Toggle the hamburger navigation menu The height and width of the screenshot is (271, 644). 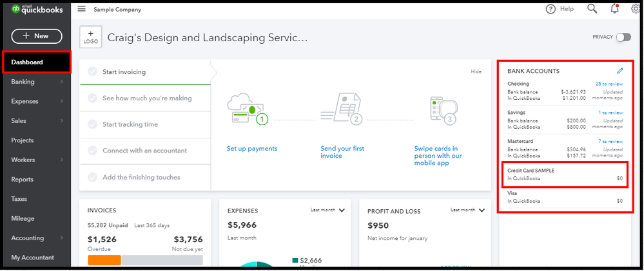click(81, 9)
